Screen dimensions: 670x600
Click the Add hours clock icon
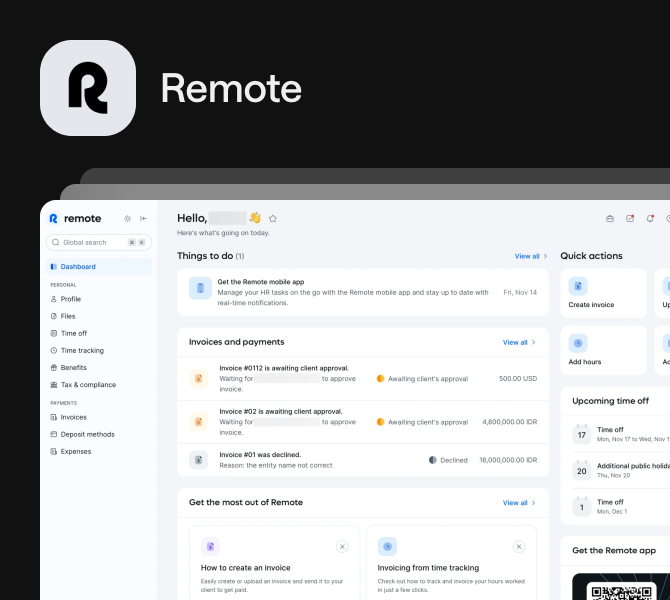point(578,343)
